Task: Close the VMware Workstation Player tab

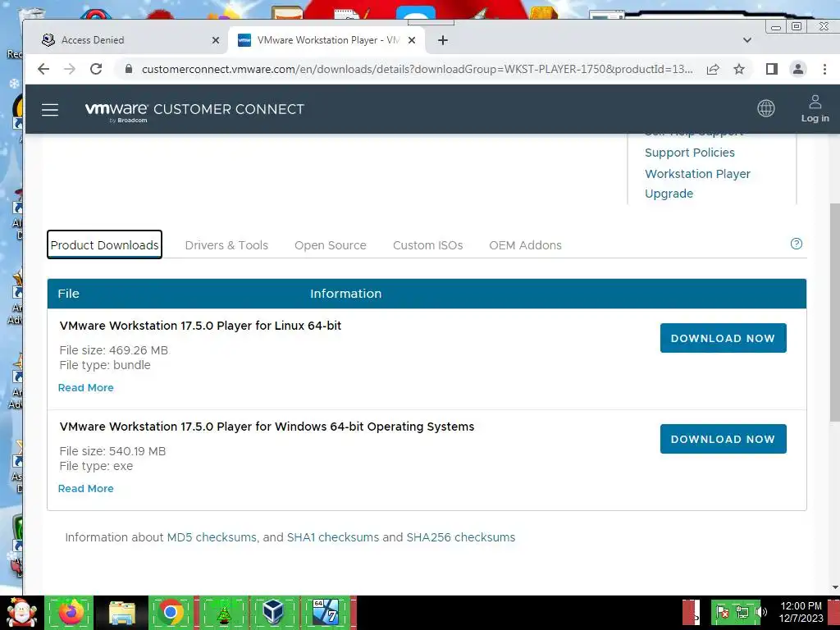Action: (x=412, y=40)
